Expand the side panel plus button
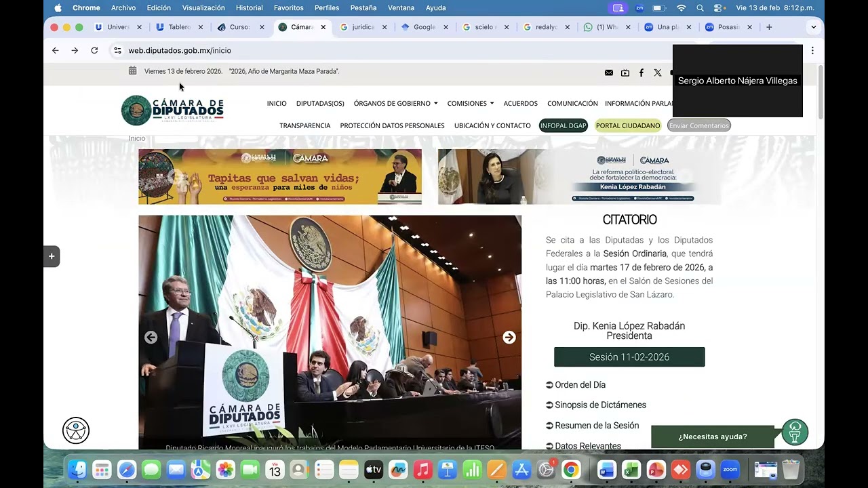The image size is (868, 488). point(52,256)
